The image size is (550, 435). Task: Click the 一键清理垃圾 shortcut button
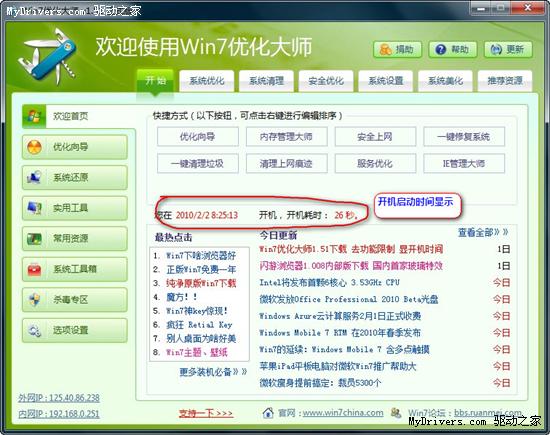[x=198, y=163]
